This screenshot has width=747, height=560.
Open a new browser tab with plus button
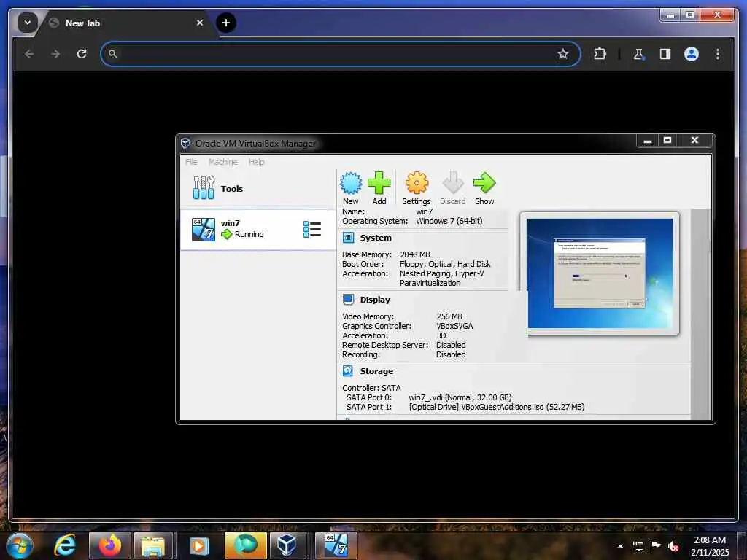pyautogui.click(x=226, y=23)
